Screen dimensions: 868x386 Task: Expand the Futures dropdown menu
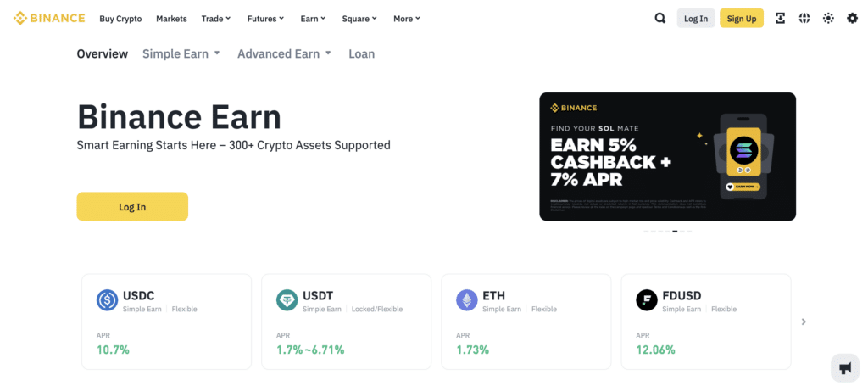click(x=265, y=19)
